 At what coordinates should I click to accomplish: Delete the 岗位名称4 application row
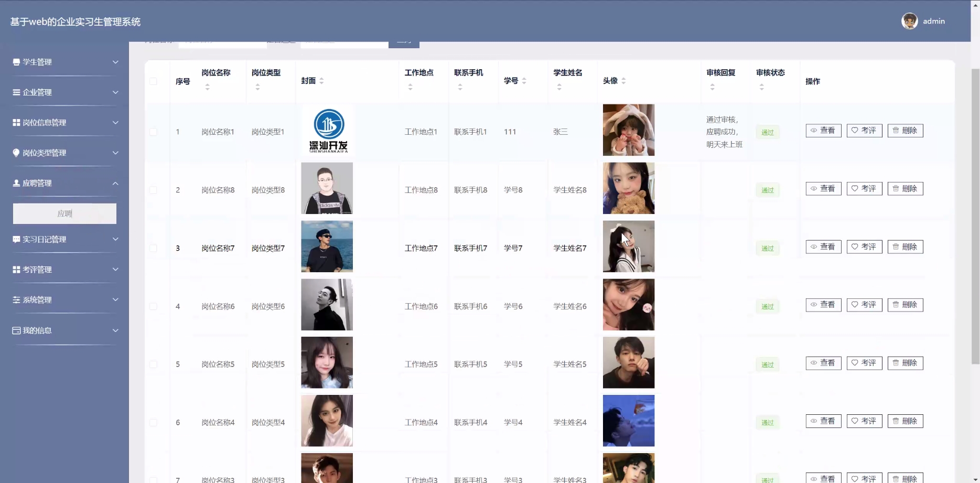(x=905, y=421)
